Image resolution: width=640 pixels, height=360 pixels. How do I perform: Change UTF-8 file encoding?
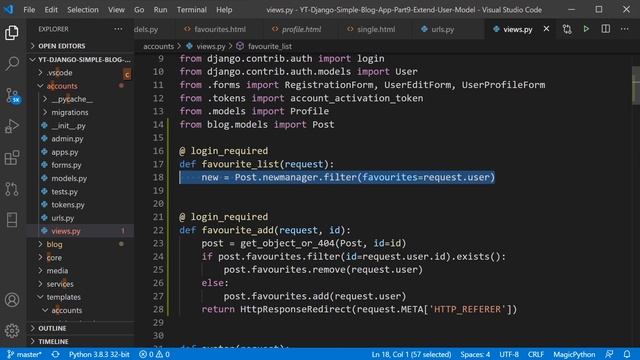[x=509, y=354]
